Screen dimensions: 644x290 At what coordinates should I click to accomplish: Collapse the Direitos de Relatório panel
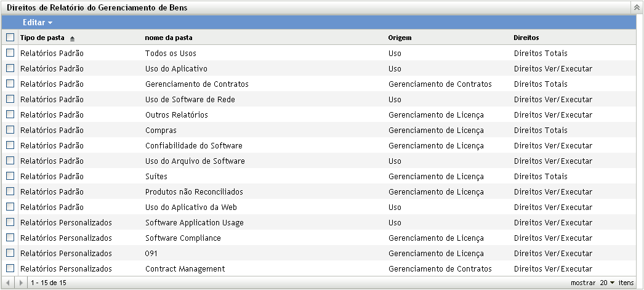tap(636, 7)
